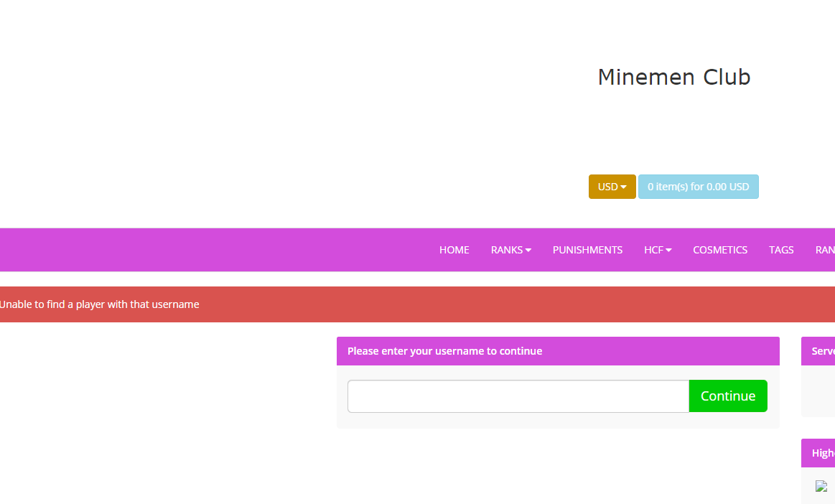
Task: Open the USD currency dropdown
Action: point(612,187)
